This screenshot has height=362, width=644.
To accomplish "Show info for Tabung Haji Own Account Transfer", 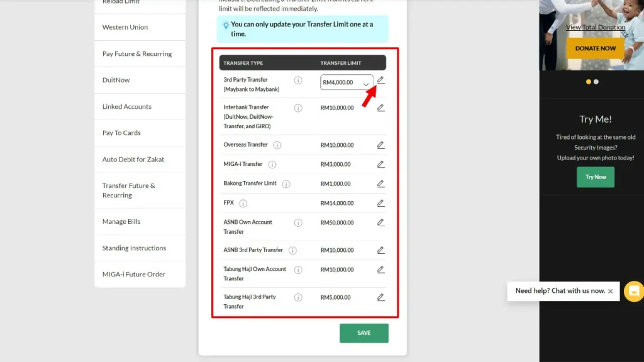I will click(x=298, y=270).
